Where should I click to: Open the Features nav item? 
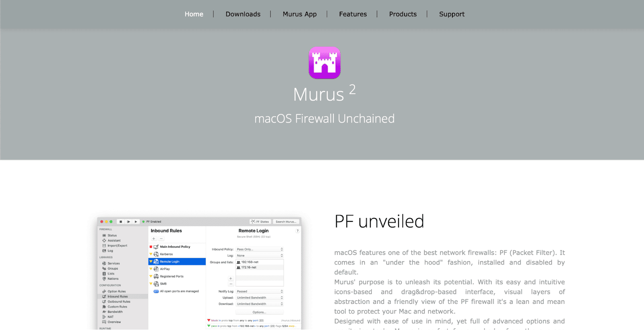pyautogui.click(x=353, y=14)
